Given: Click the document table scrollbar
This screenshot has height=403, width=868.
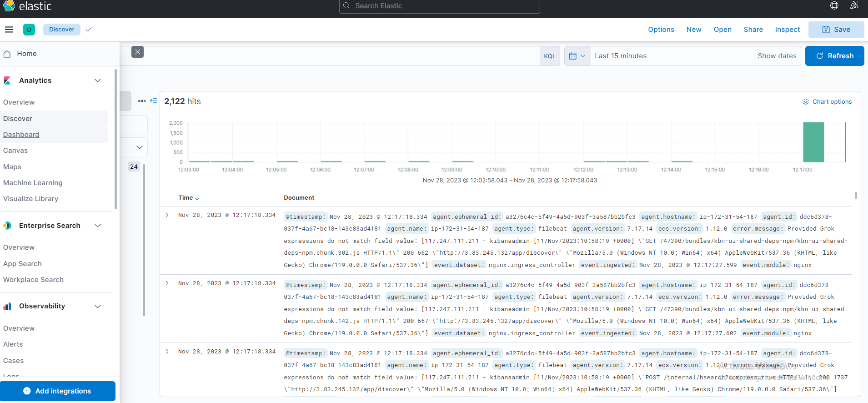Looking at the screenshot, I should point(856,196).
